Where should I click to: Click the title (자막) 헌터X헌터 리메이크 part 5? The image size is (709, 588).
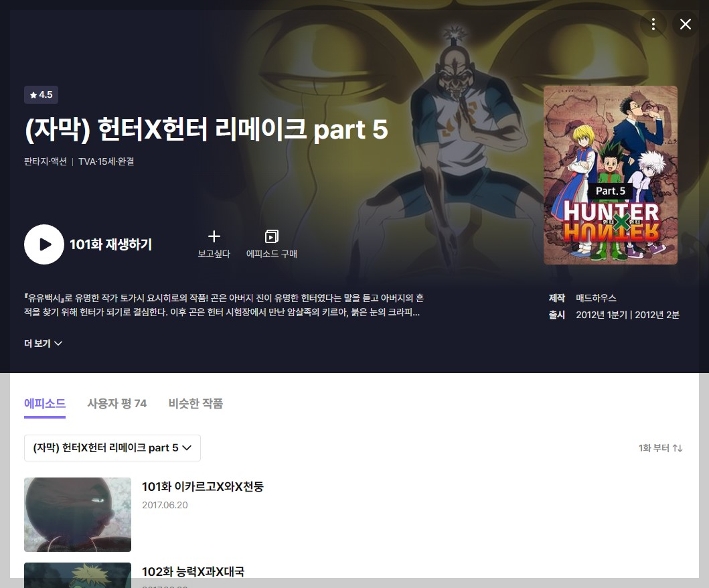(x=206, y=129)
